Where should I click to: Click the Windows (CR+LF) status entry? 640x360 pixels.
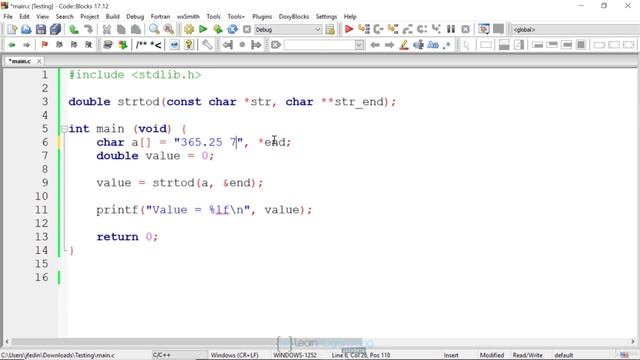pos(235,355)
